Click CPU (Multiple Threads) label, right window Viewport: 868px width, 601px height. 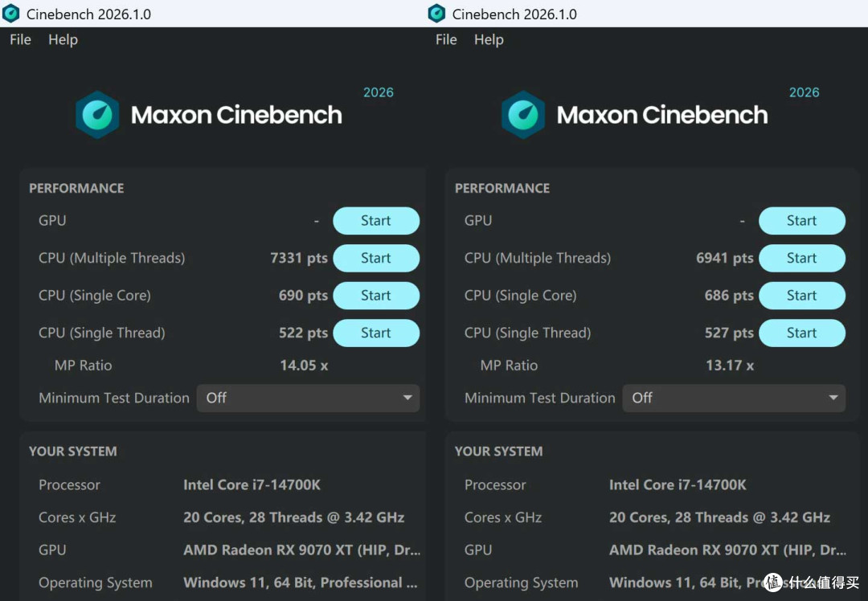(538, 259)
